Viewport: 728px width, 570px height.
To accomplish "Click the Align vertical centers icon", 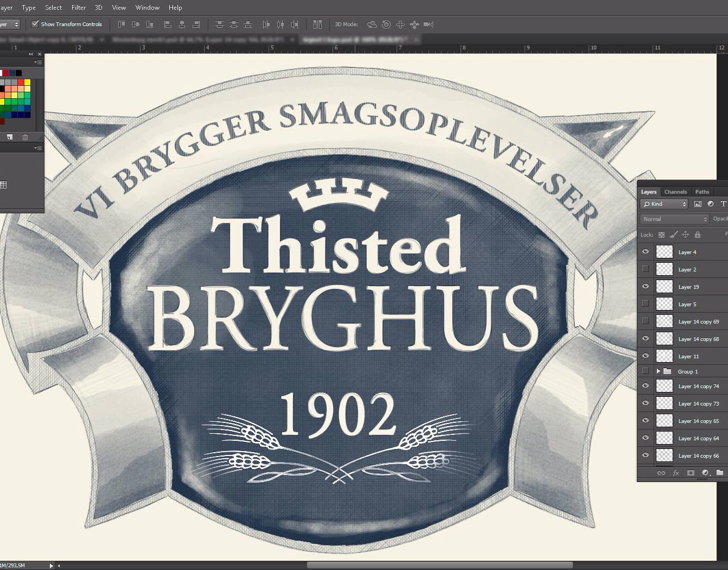I will coord(136,24).
